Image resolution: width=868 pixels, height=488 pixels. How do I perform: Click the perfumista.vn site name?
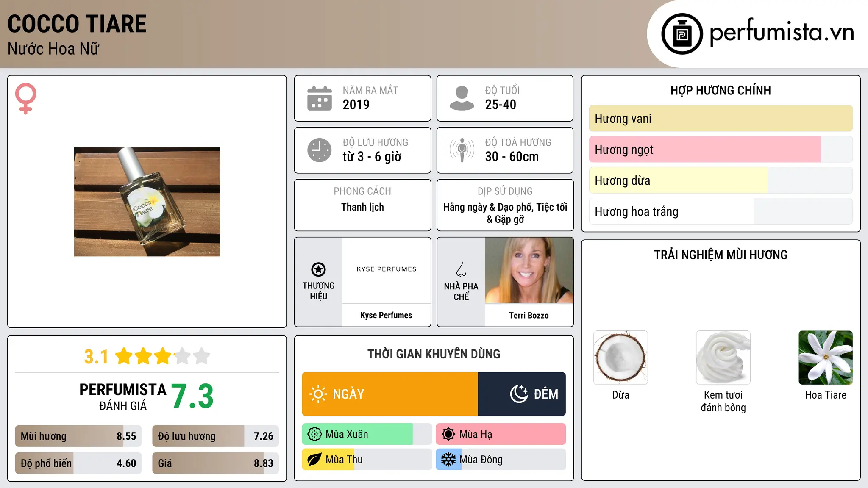pyautogui.click(x=782, y=32)
